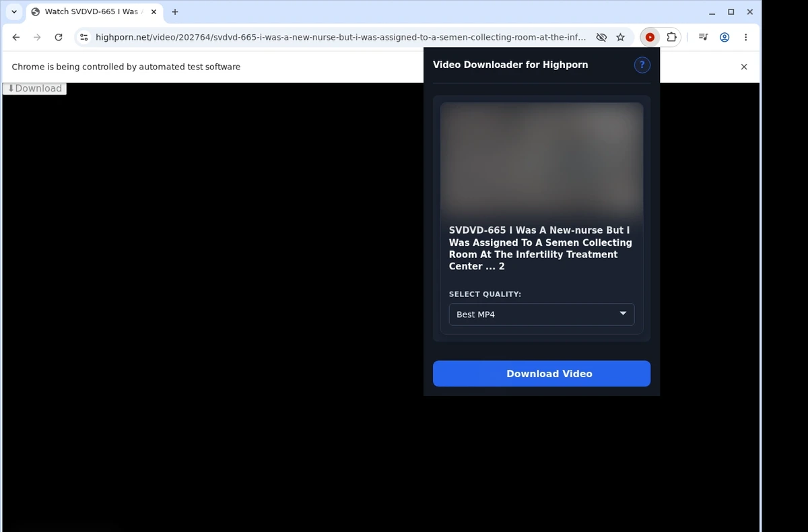808x532 pixels.
Task: Click the help question mark in popup
Action: coord(642,65)
